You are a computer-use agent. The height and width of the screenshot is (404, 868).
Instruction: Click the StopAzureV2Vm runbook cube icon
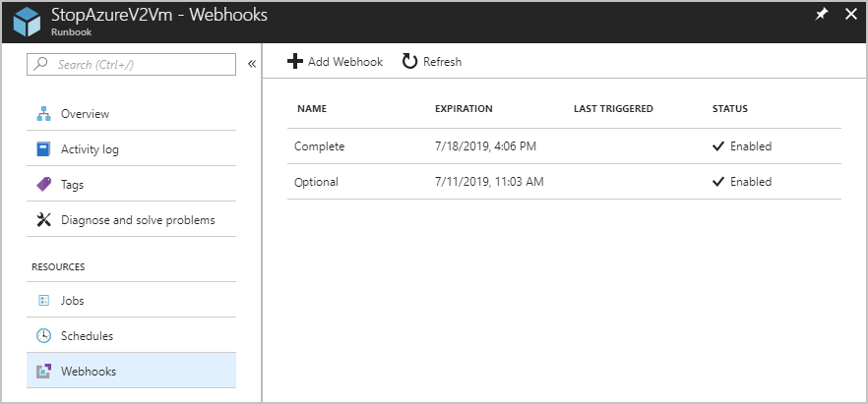[27, 21]
